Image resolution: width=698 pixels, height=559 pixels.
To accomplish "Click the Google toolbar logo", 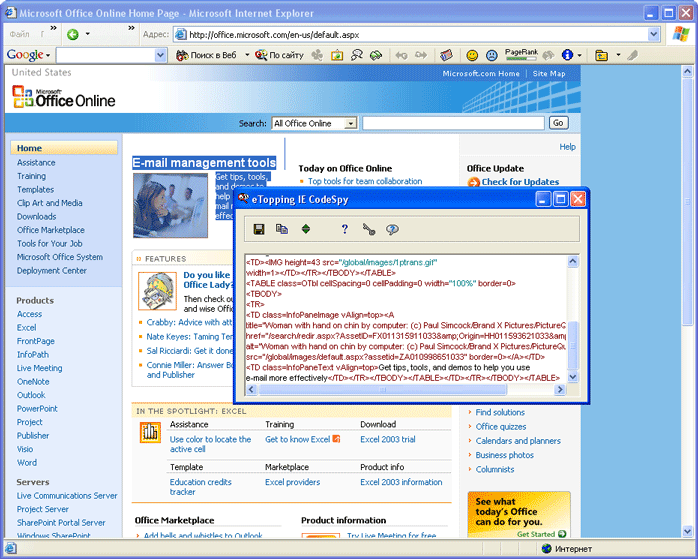I will point(25,55).
